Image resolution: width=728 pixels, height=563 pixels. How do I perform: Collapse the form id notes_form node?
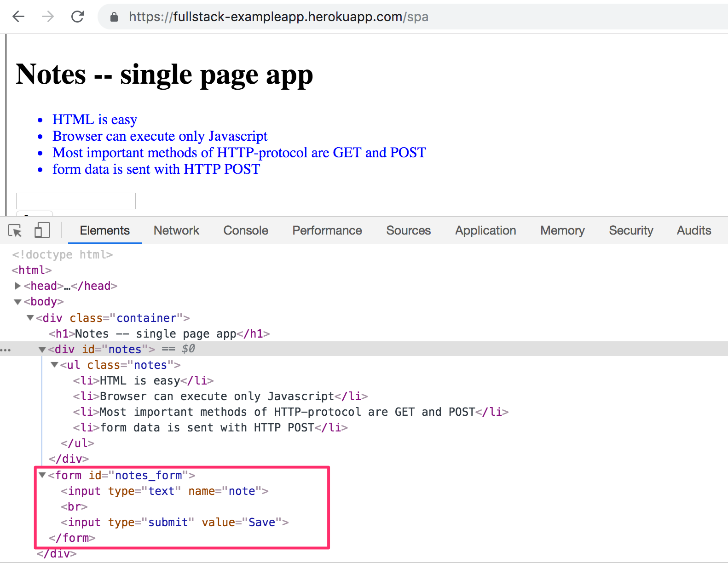pyautogui.click(x=42, y=475)
